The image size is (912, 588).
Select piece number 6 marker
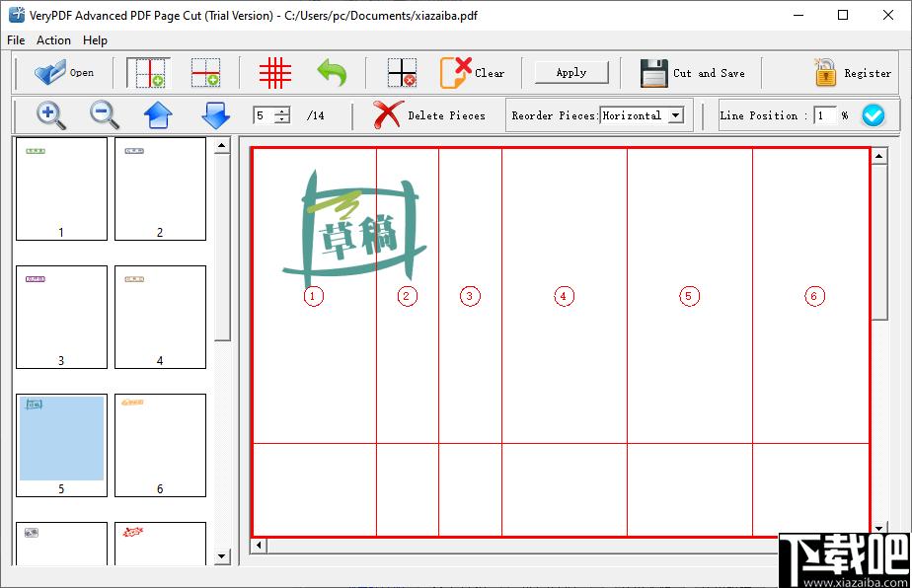814,296
